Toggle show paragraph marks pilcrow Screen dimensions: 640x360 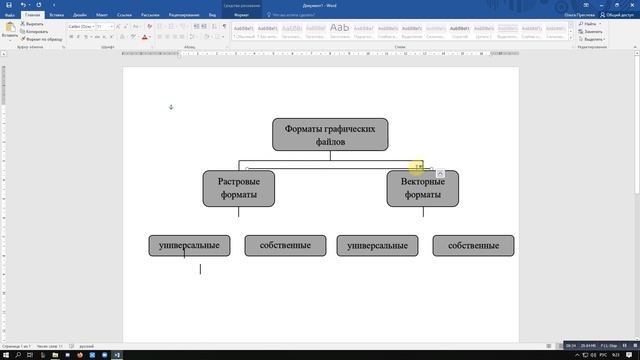(x=224, y=27)
